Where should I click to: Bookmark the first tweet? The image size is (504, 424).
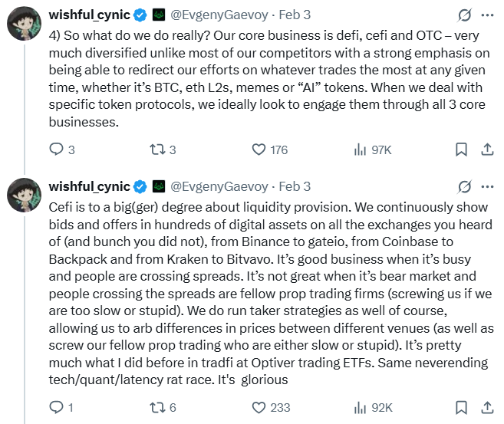(460, 150)
